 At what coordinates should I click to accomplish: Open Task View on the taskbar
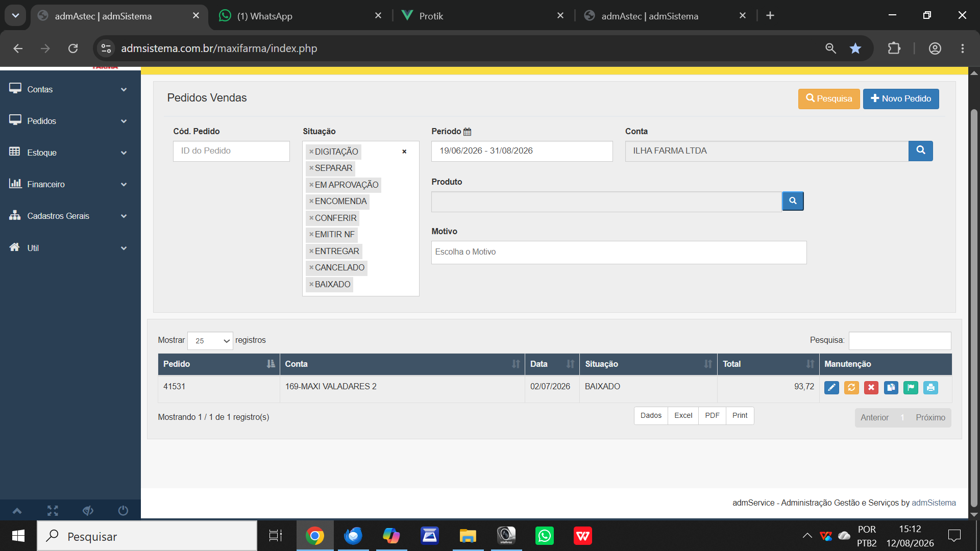276,536
